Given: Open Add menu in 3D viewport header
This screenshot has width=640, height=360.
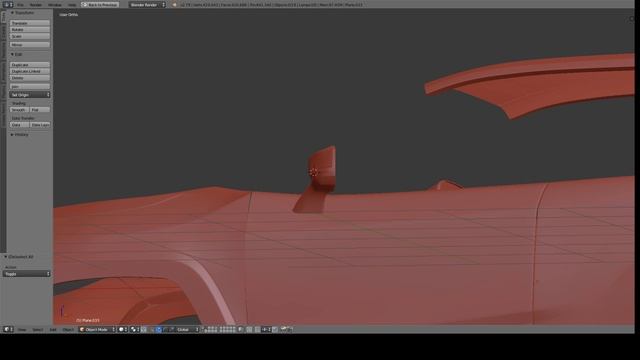Looking at the screenshot, I should (x=53, y=329).
